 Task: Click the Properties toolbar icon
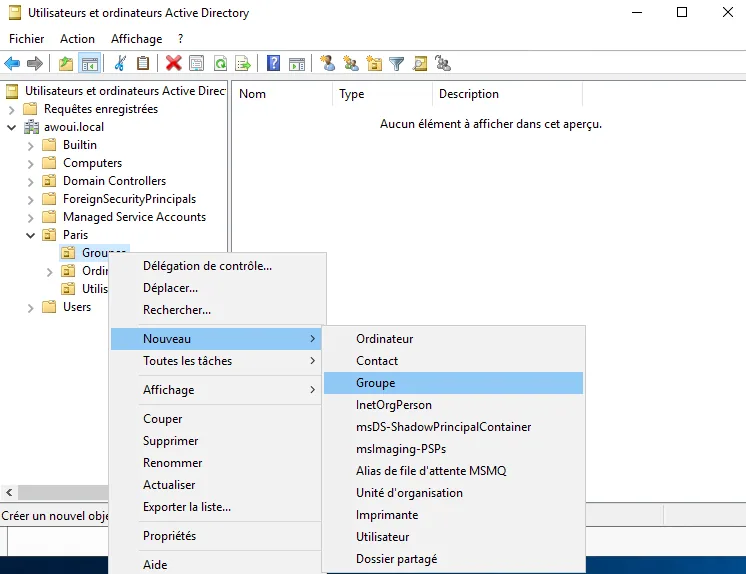coord(196,63)
